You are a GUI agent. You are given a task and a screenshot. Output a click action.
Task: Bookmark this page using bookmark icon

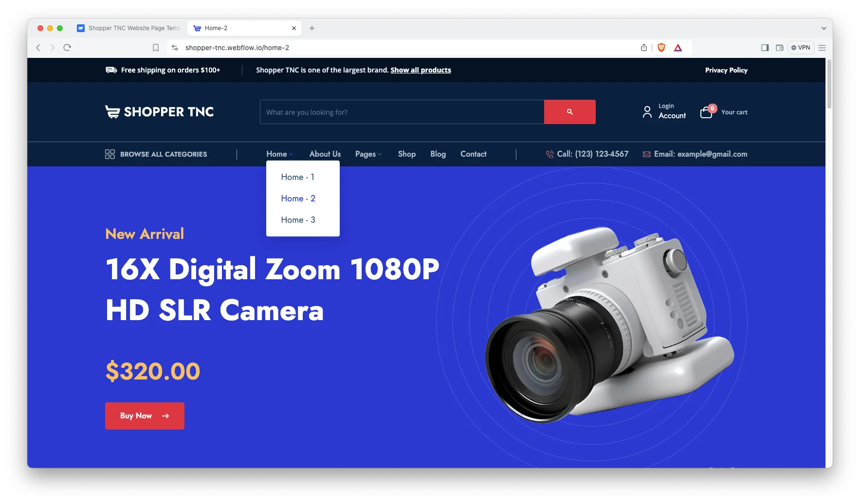(x=156, y=48)
